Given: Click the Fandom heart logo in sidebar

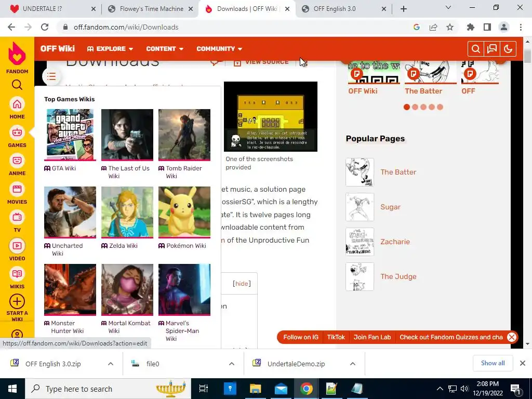Looking at the screenshot, I should [x=17, y=54].
